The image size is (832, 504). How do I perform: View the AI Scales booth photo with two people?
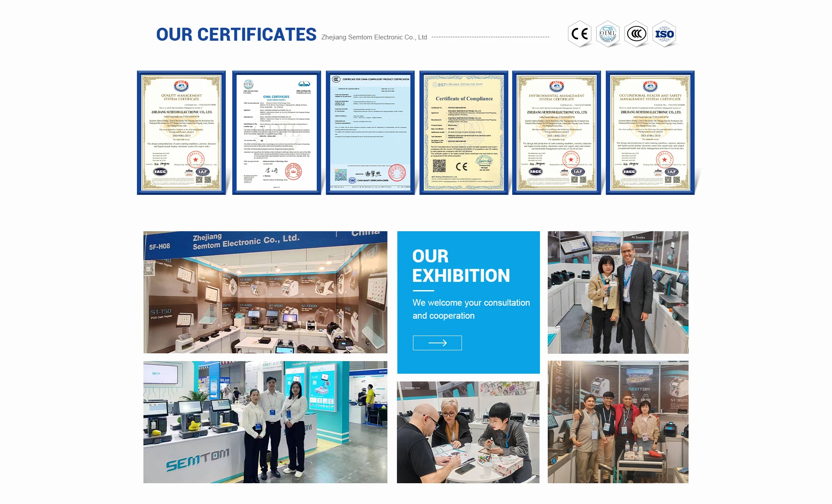tap(618, 292)
